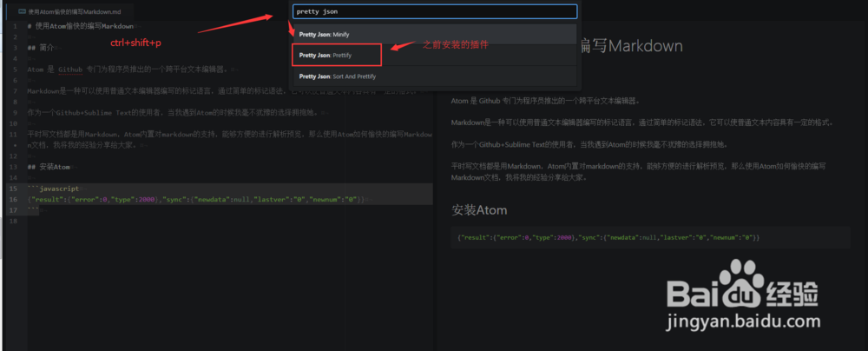The width and height of the screenshot is (868, 351).
Task: Select the Pretty Json: Prettify command
Action: (435, 56)
